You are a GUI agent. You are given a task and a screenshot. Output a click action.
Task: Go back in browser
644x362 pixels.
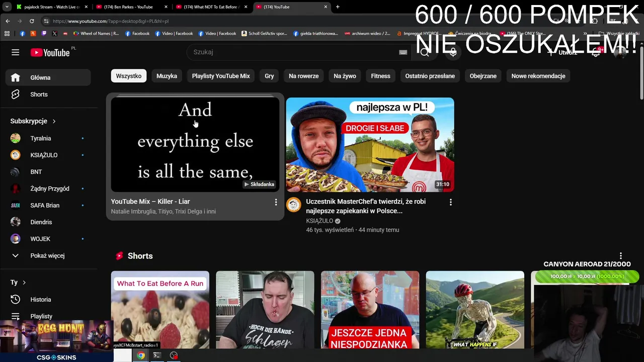[8, 21]
